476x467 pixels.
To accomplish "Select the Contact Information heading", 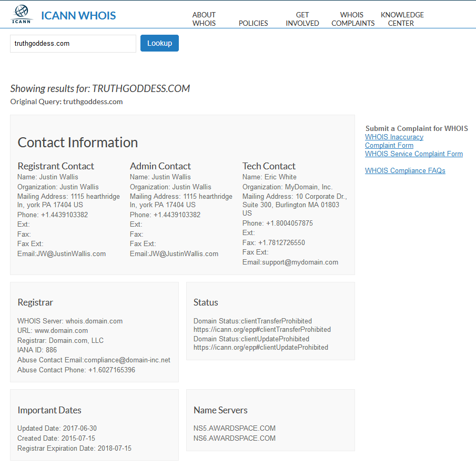I will (x=78, y=143).
